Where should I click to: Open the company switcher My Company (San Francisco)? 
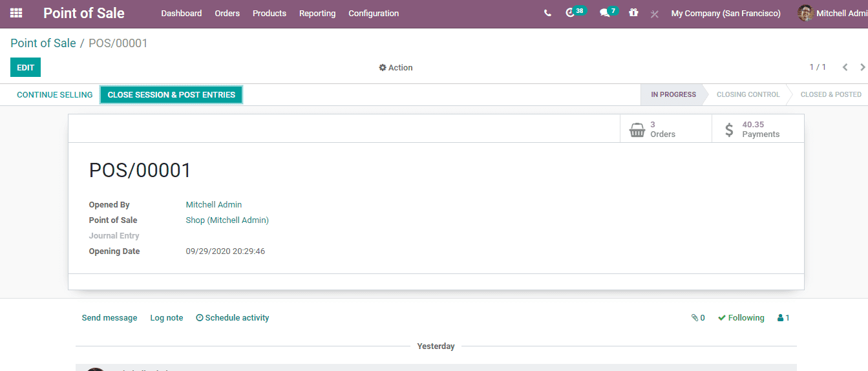[726, 13]
